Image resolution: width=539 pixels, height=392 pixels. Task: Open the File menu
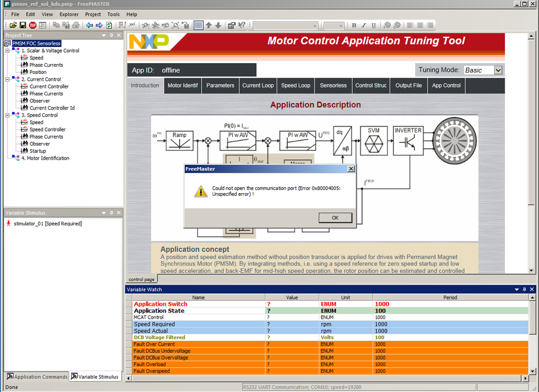(15, 15)
